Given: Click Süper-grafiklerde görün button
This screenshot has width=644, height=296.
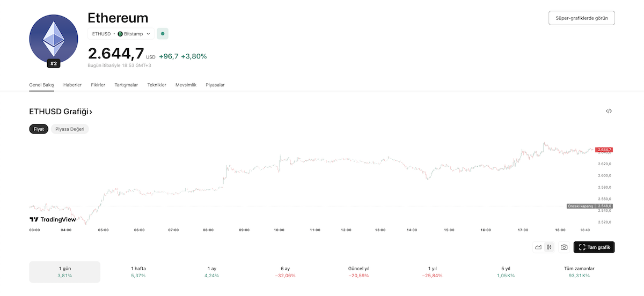Looking at the screenshot, I should coord(582,18).
